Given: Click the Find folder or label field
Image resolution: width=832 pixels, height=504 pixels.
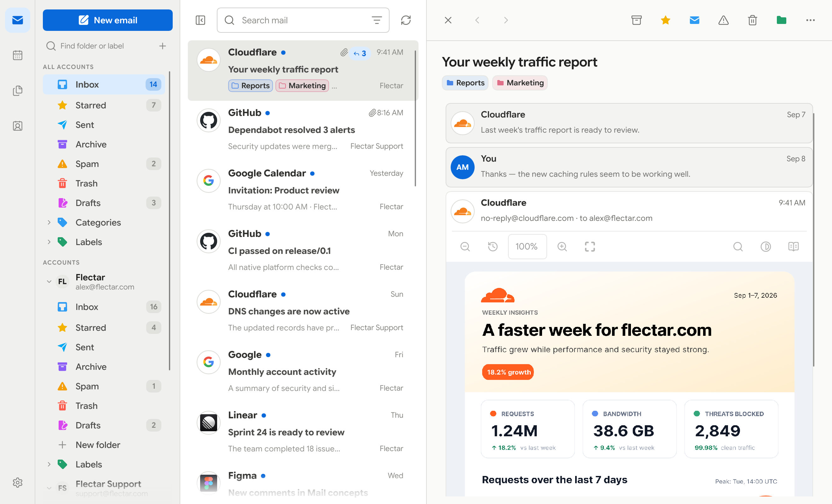Looking at the screenshot, I should click(100, 46).
